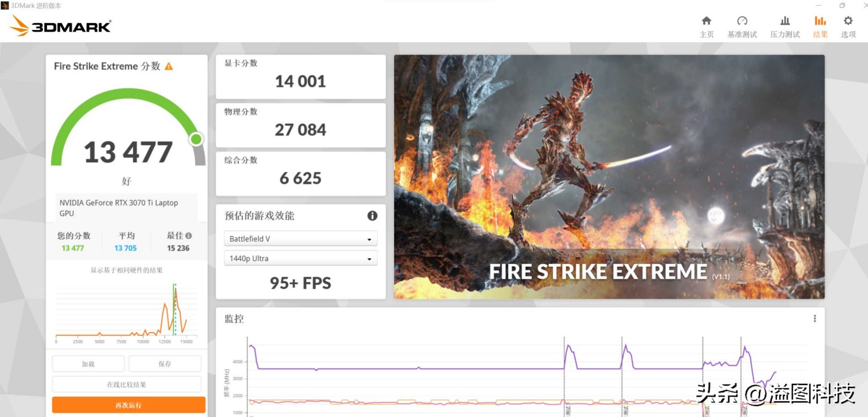Open the 选项 options gear icon
The width and height of the screenshot is (868, 417).
848,21
